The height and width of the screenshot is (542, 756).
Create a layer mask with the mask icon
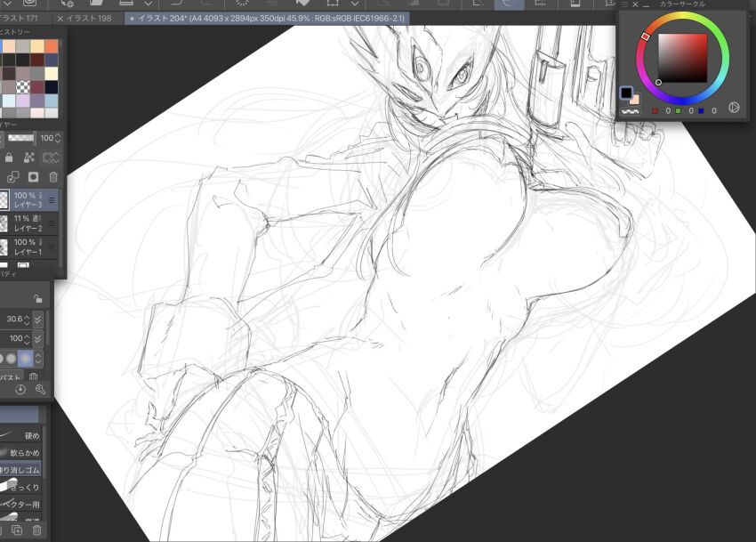(33, 177)
